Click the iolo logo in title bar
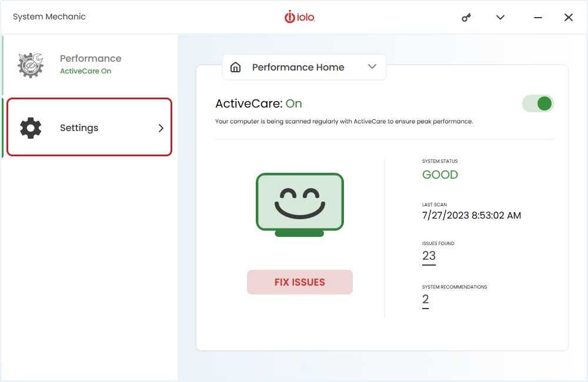This screenshot has width=588, height=382. [x=300, y=17]
